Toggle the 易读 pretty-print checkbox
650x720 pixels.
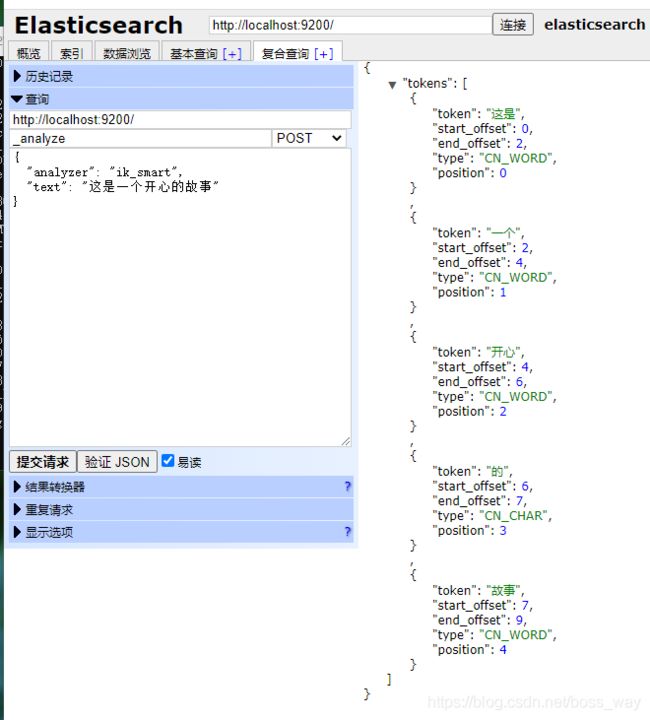click(168, 461)
